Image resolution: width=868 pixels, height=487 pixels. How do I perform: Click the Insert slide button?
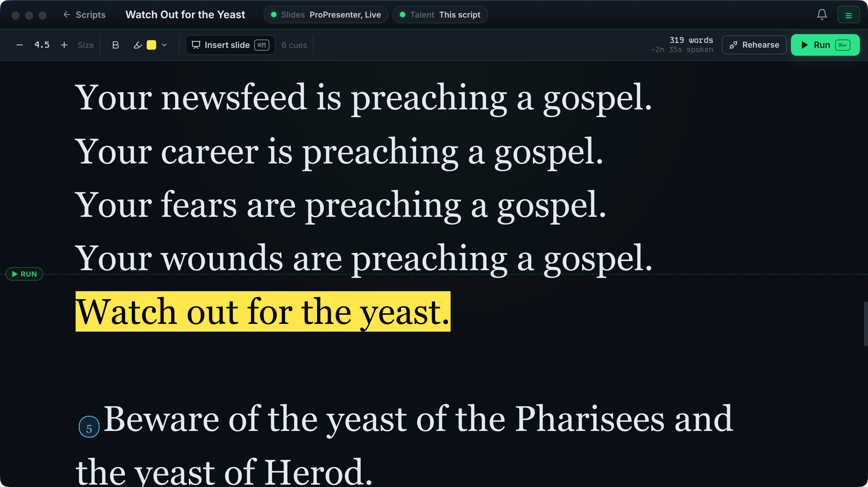click(x=230, y=45)
